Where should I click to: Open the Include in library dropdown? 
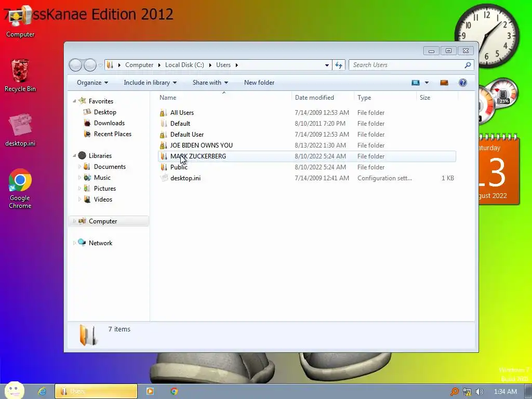(x=150, y=83)
